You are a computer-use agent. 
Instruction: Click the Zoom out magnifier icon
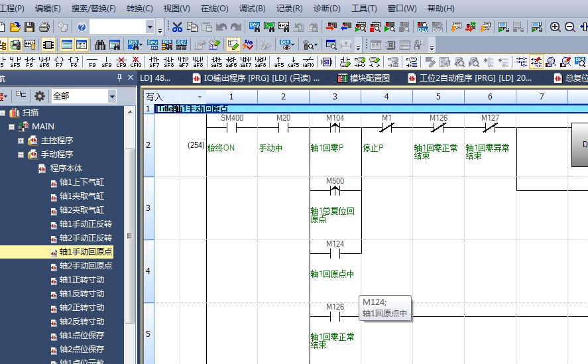pos(569,27)
